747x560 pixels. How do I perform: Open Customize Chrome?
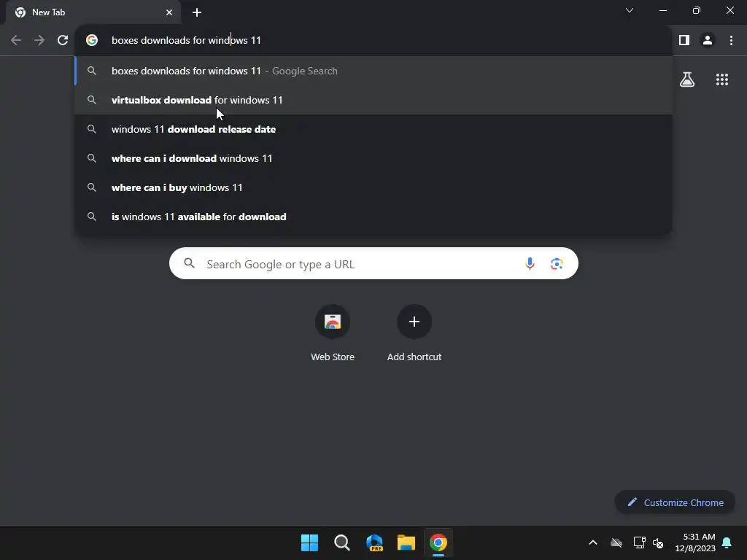tap(675, 502)
